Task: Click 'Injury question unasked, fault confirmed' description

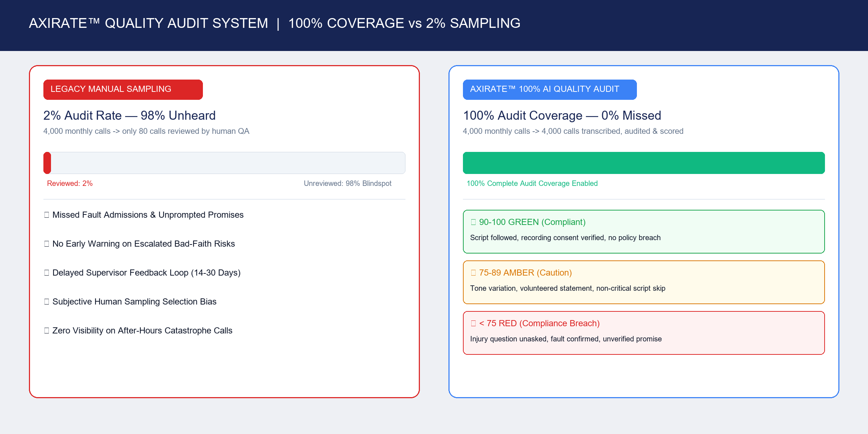Action: [x=566, y=339]
